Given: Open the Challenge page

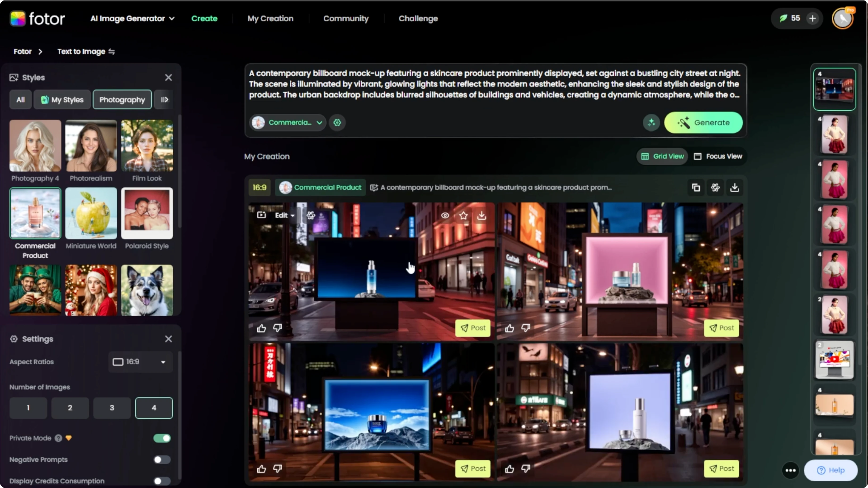Looking at the screenshot, I should [418, 19].
